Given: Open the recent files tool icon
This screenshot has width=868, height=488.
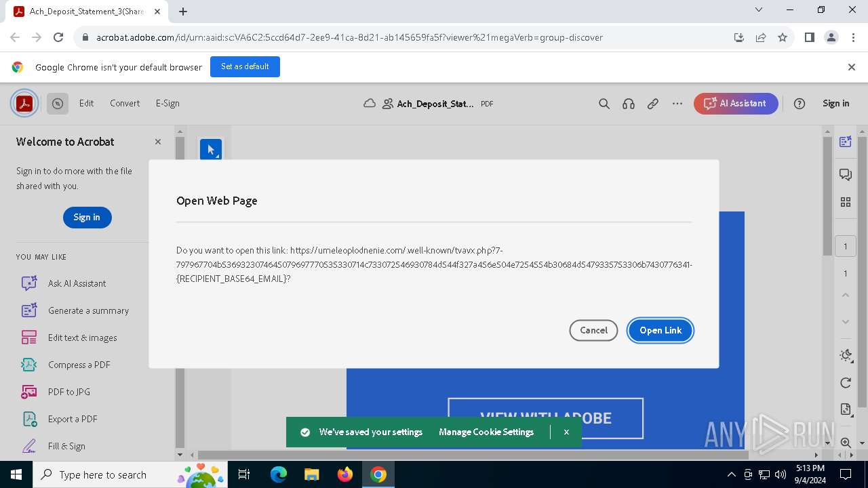Looking at the screenshot, I should pos(58,104).
